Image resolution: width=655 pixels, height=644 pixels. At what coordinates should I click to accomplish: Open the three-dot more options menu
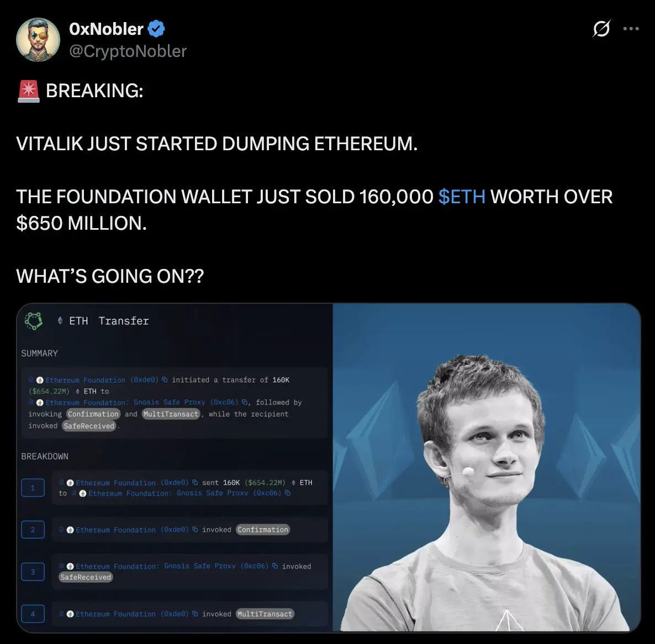(631, 28)
